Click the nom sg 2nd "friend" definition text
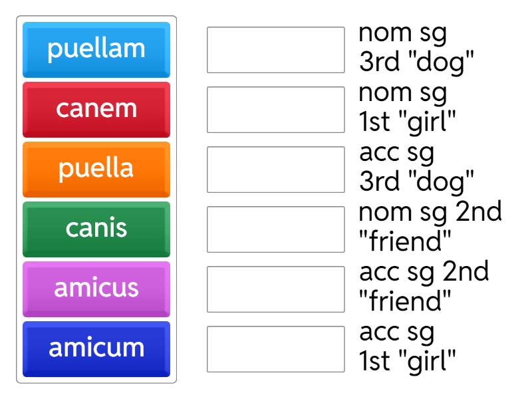 pyautogui.click(x=430, y=229)
